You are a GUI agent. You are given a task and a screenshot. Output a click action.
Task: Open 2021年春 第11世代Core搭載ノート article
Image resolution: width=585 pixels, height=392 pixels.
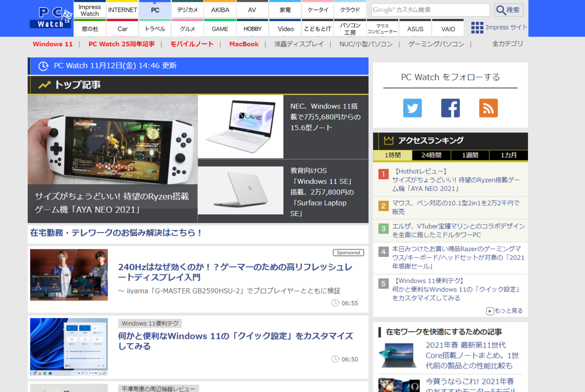tap(472, 355)
